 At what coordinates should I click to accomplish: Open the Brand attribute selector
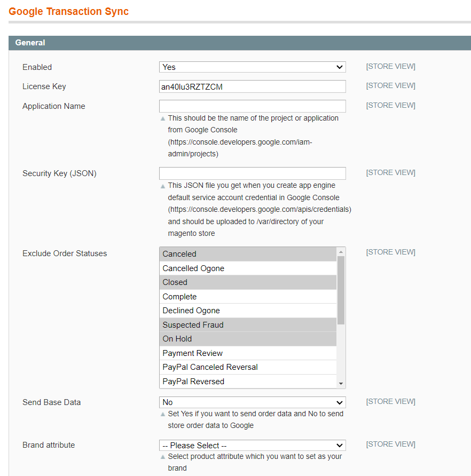251,445
